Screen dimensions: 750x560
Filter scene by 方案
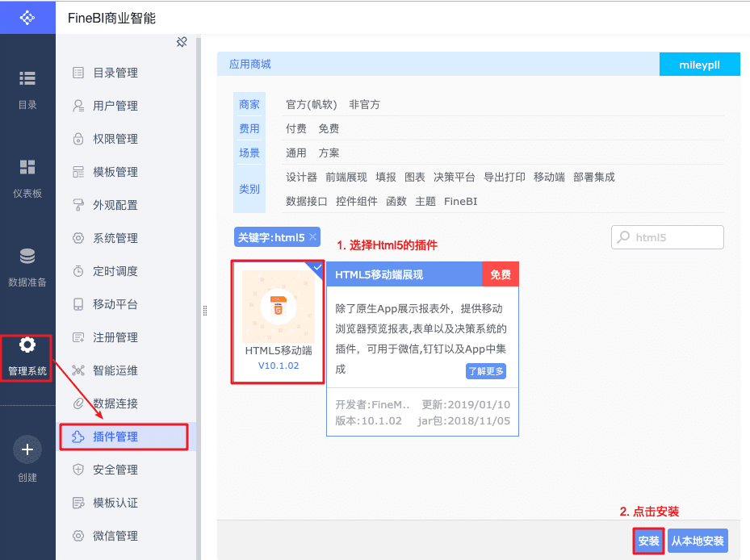(329, 153)
